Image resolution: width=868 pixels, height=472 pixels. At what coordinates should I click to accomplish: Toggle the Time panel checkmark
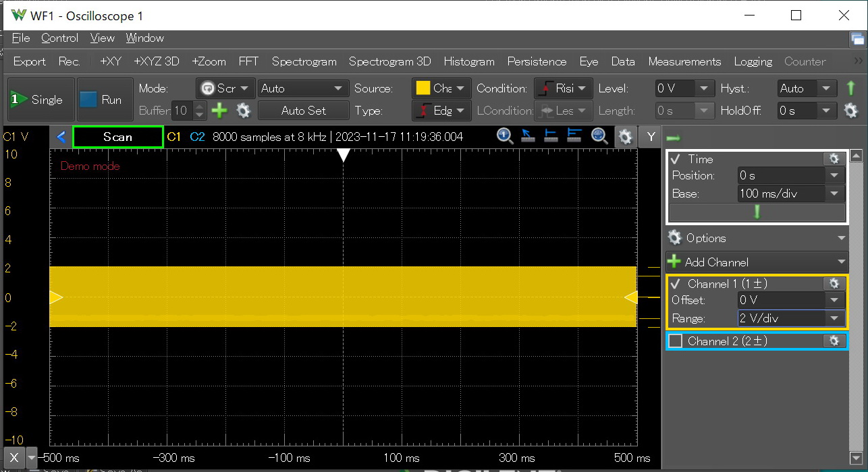point(676,159)
